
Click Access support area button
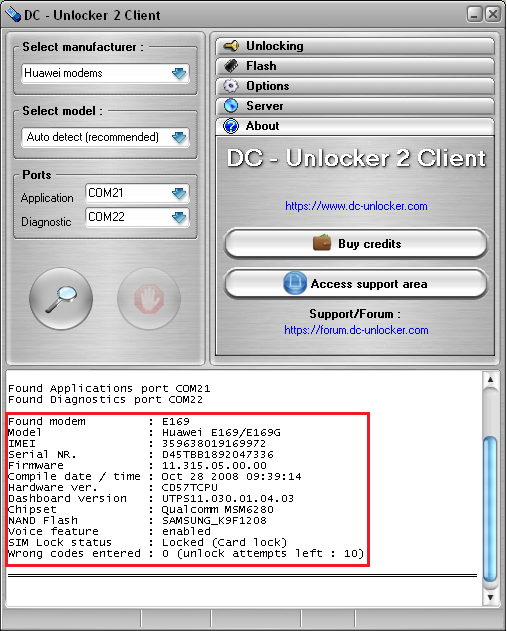point(356,284)
